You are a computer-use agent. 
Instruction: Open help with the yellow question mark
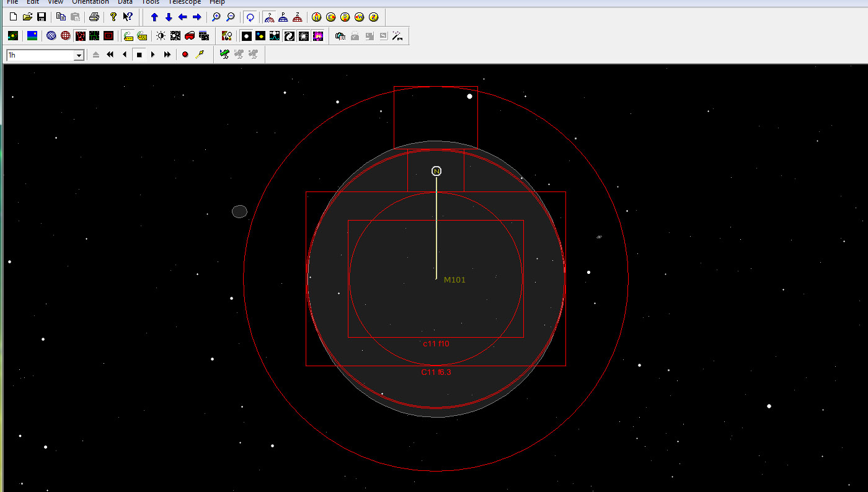(113, 17)
